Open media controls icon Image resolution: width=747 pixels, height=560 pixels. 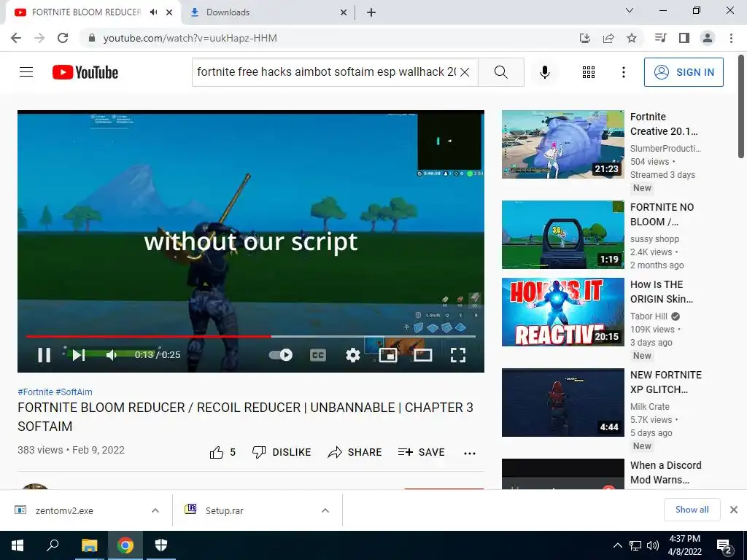click(661, 38)
